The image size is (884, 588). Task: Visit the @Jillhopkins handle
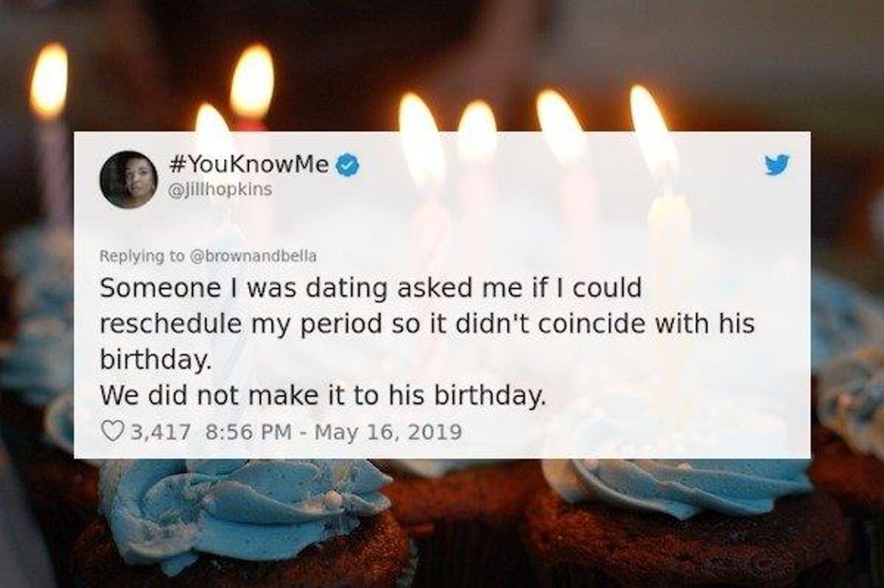[220, 190]
